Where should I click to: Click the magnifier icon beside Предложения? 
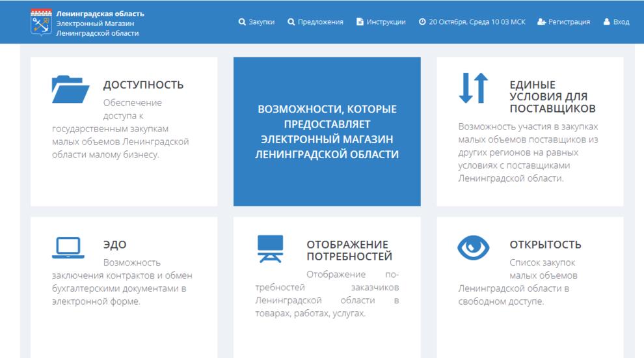click(291, 21)
